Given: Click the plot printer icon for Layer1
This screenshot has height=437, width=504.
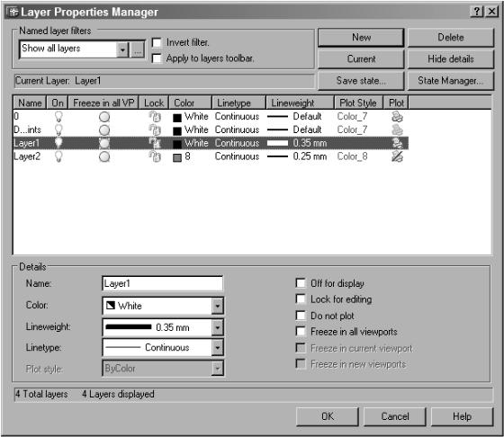Looking at the screenshot, I should tap(397, 143).
